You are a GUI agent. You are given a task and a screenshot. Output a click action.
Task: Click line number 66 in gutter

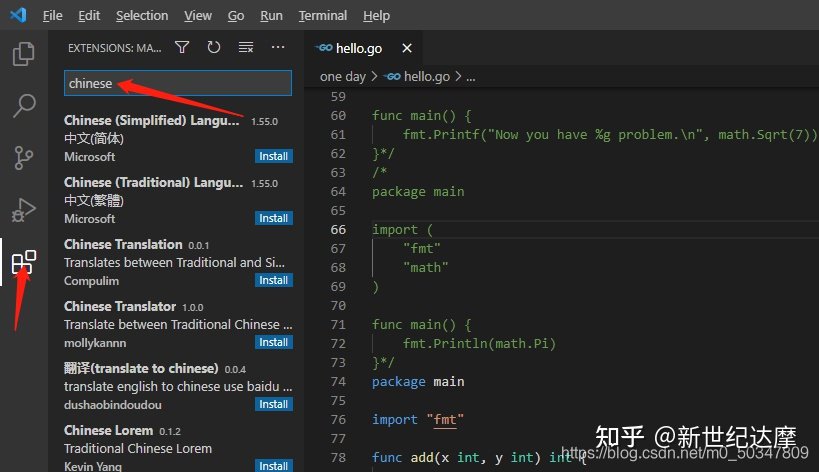click(338, 230)
